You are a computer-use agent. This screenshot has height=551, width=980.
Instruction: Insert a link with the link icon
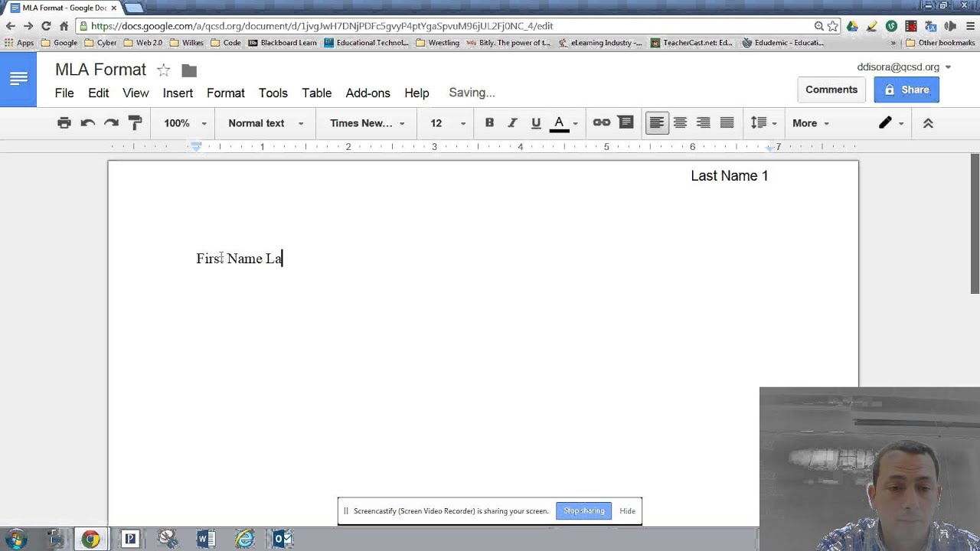tap(602, 122)
